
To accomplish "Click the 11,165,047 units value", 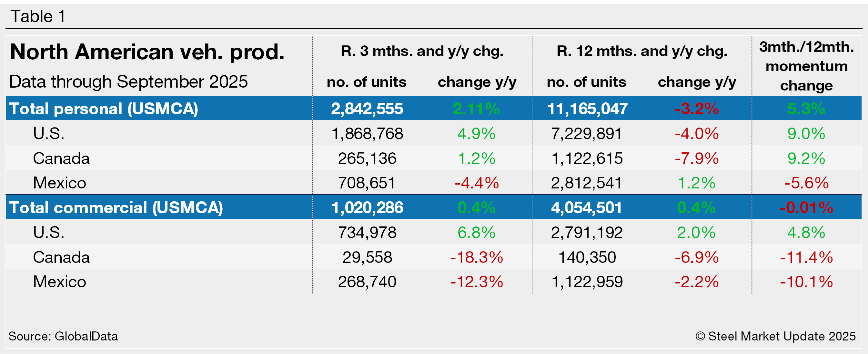I will pos(587,109).
